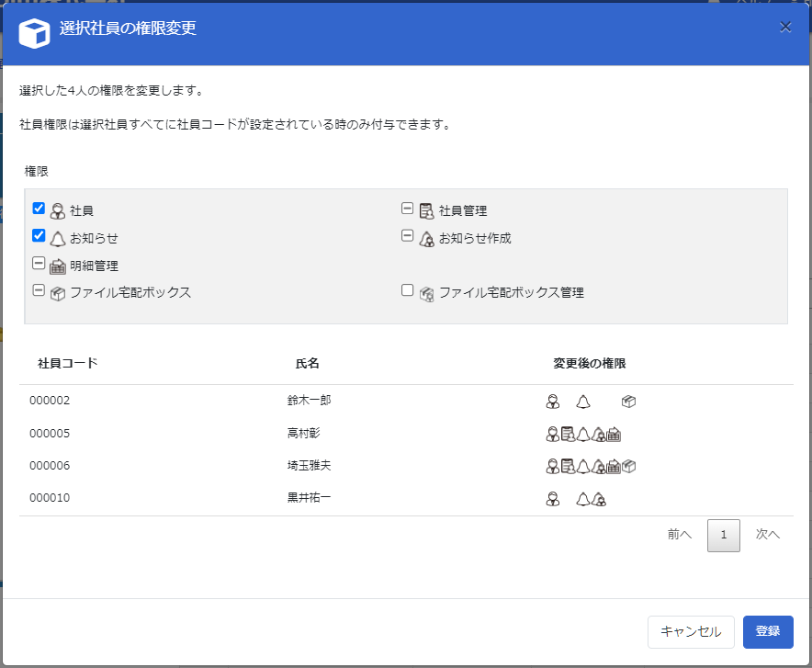Toggle the お知らせ作成 checkbox
Screen dimensions: 812x668
pos(407,236)
